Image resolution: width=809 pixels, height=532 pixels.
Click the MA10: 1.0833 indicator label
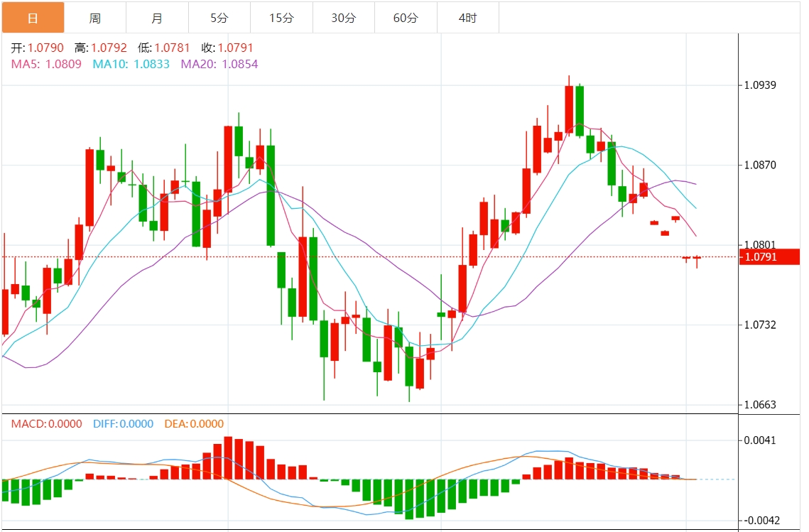[x=131, y=64]
